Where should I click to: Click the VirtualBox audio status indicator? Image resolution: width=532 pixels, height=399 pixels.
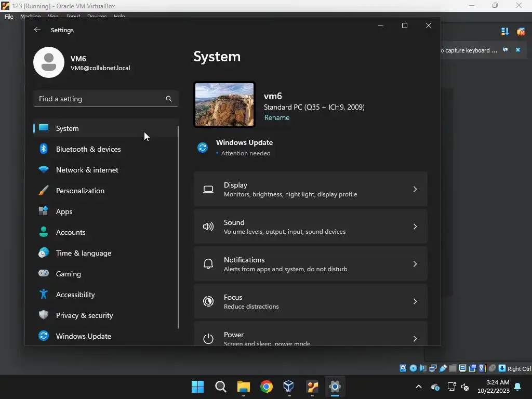click(x=423, y=368)
